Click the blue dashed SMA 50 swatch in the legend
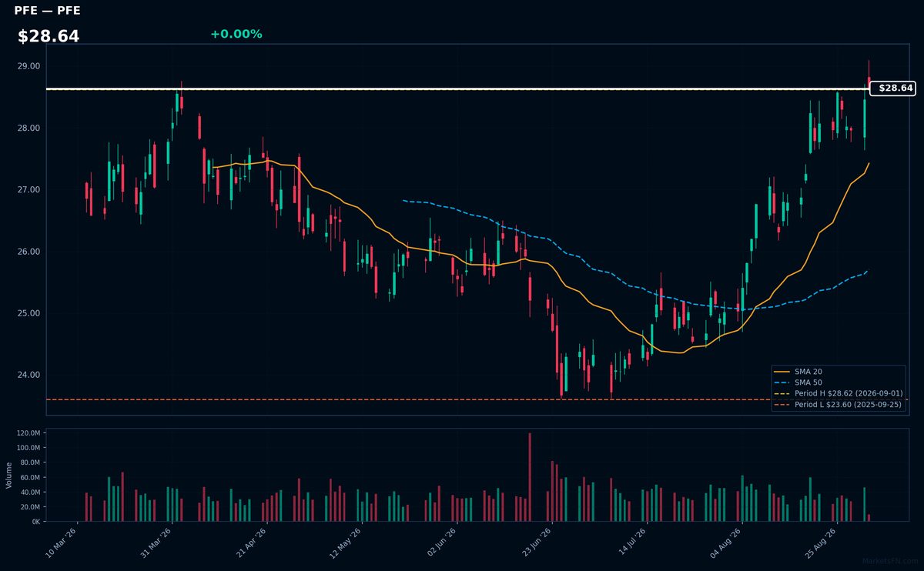This screenshot has width=924, height=571. point(783,382)
